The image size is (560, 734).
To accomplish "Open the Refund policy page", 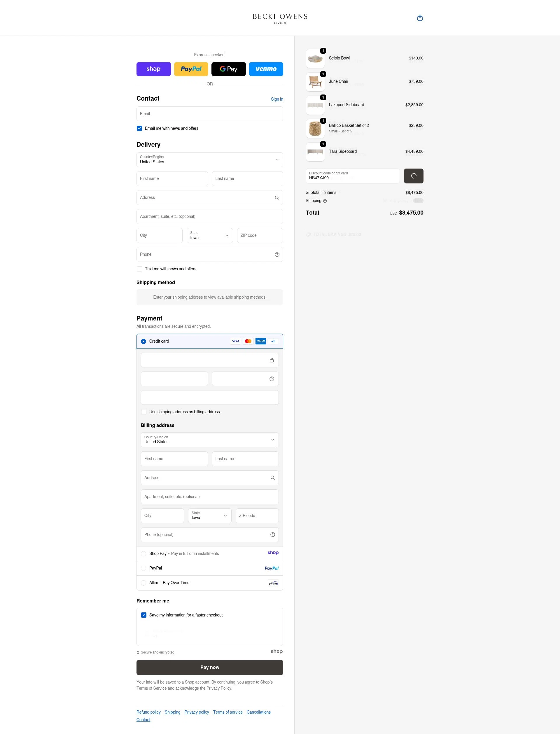I will [148, 712].
